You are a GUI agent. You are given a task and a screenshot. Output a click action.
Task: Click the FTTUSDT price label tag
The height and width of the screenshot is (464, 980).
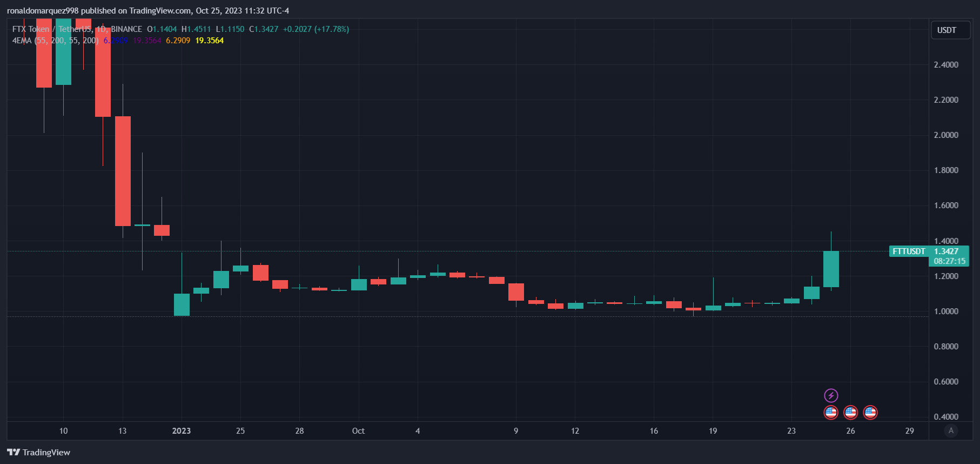909,251
